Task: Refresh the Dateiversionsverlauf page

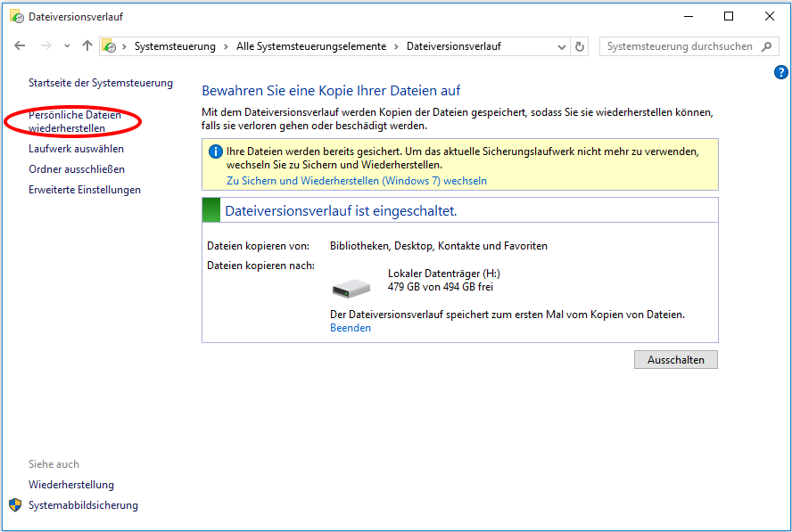Action: 580,47
